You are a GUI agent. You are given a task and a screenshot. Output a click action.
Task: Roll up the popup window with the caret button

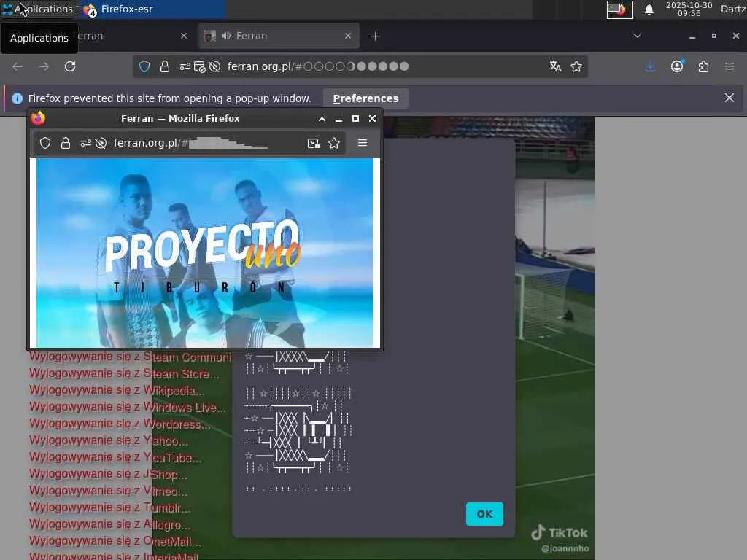click(x=322, y=119)
